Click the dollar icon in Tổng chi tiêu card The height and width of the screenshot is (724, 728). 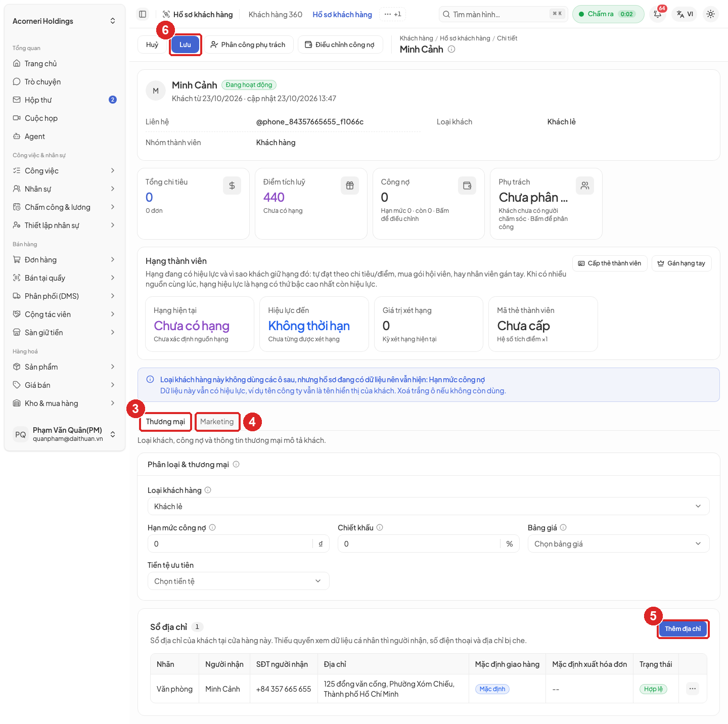tap(232, 186)
